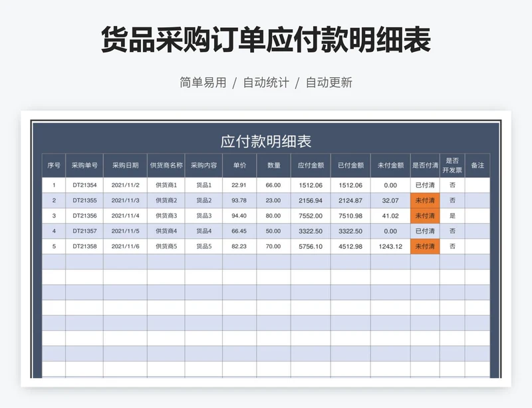
Task: Click the 货品2 purchase content cell
Action: click(x=203, y=200)
